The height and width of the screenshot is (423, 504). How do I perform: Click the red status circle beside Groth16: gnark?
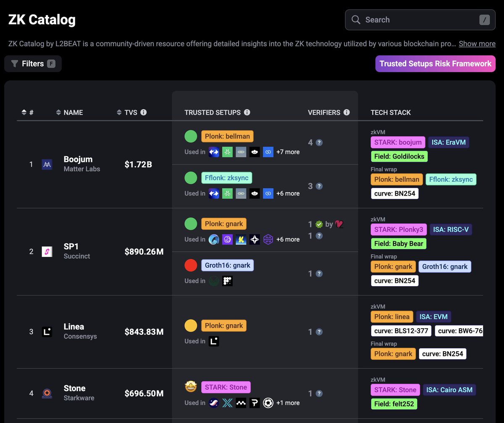tap(191, 265)
